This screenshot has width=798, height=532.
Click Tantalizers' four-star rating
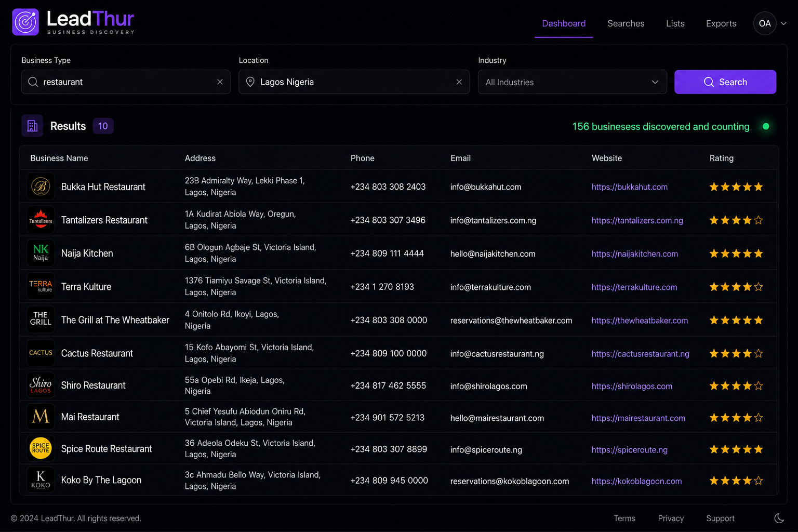(736, 220)
